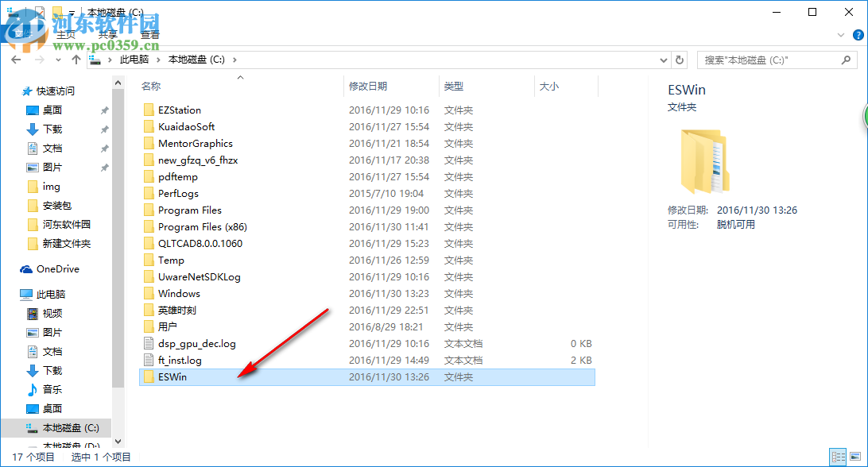Open the 此电脑 breadcrumb link
Viewport: 868px width, 467px height.
pyautogui.click(x=134, y=59)
